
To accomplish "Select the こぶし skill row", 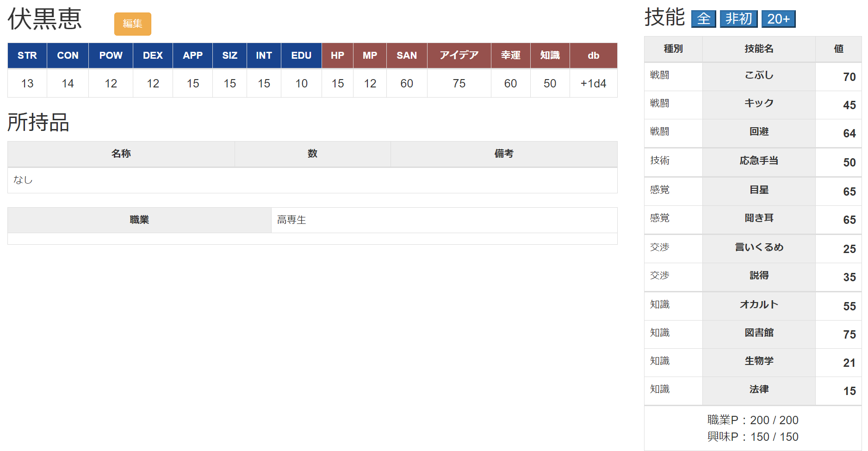I will tap(753, 77).
